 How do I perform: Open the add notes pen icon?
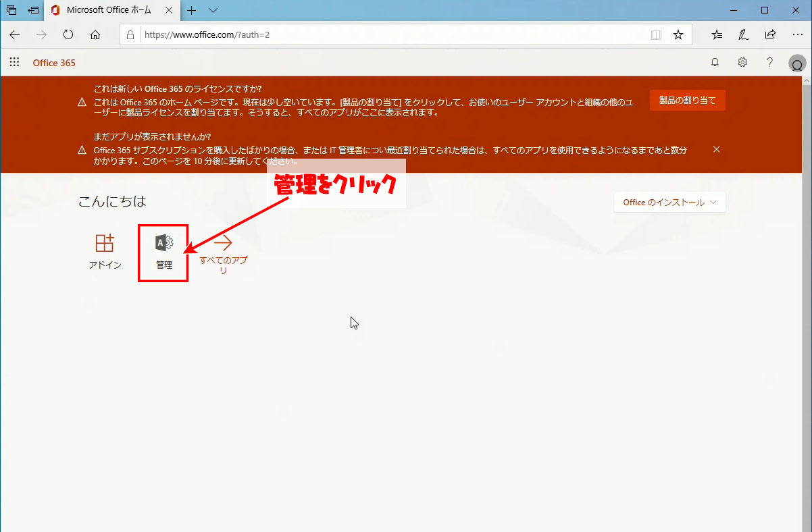coord(743,34)
